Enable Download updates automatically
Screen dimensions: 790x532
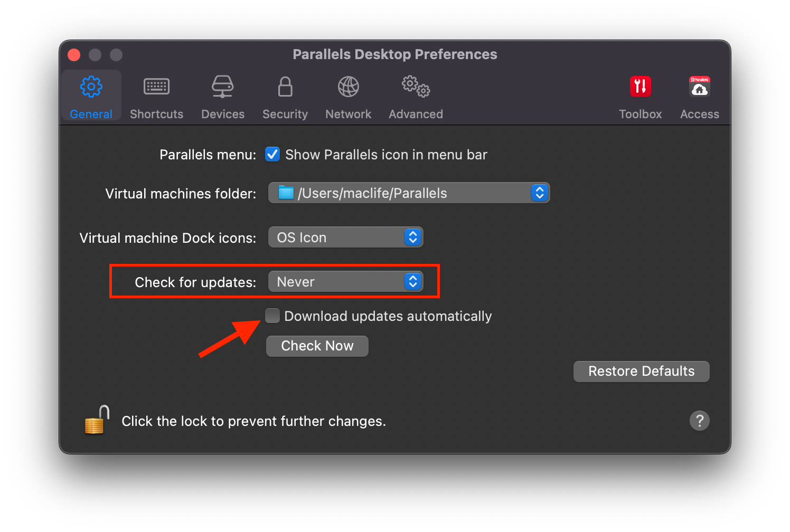tap(272, 316)
